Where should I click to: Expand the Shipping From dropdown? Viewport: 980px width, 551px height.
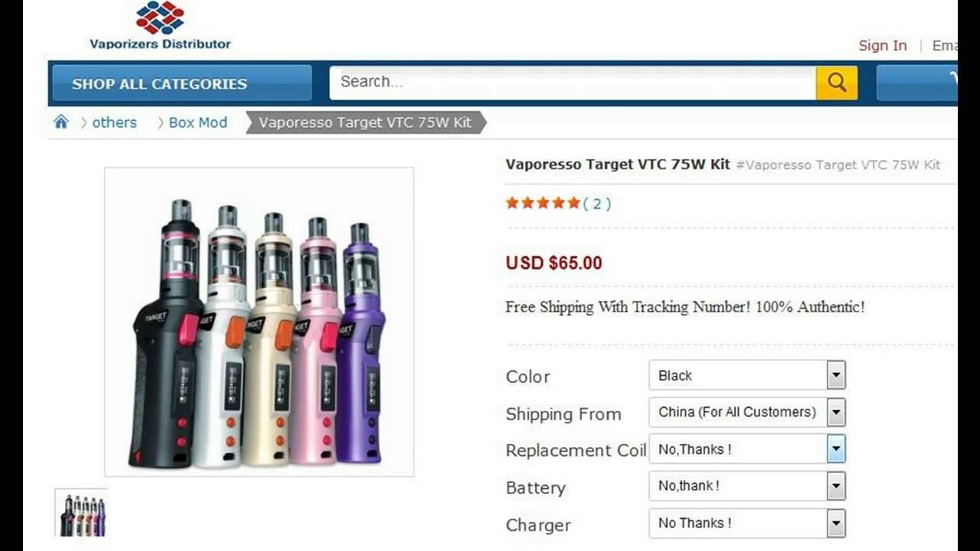pyautogui.click(x=746, y=412)
